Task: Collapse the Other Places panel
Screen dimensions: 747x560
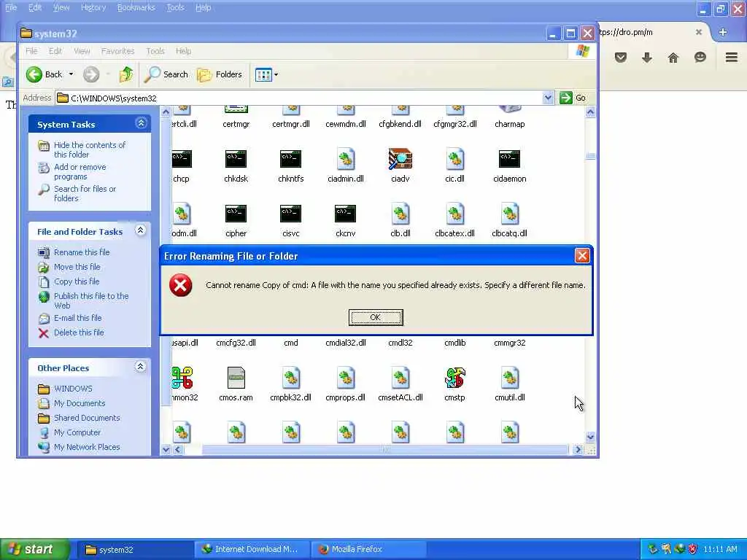Action: click(x=140, y=367)
